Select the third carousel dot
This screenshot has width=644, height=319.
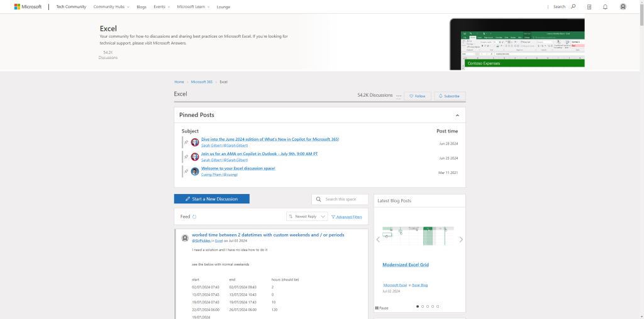[428, 306]
